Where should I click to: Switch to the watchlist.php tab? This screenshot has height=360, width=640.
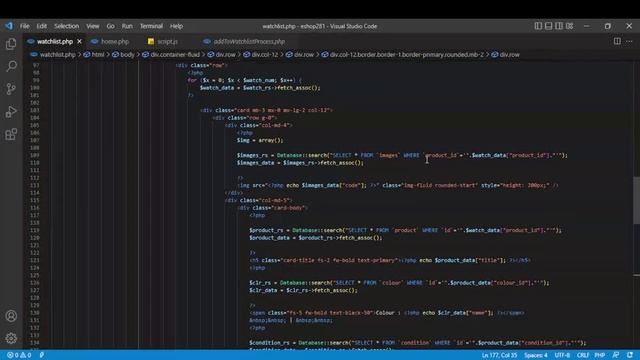click(55, 41)
